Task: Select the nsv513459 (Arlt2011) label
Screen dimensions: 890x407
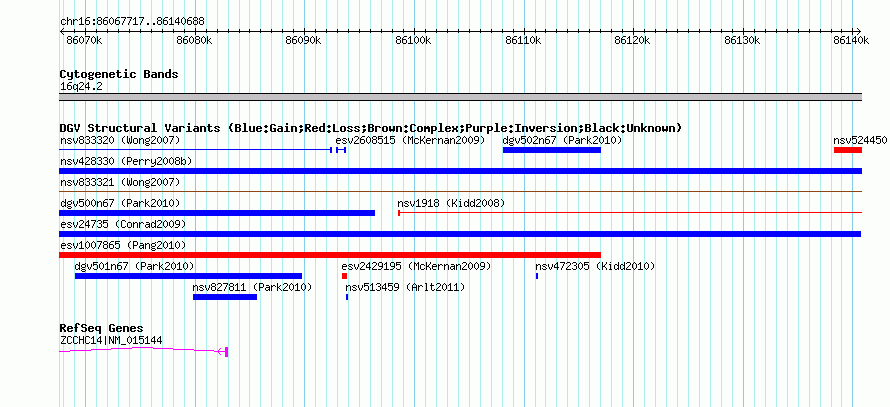Action: (x=405, y=287)
